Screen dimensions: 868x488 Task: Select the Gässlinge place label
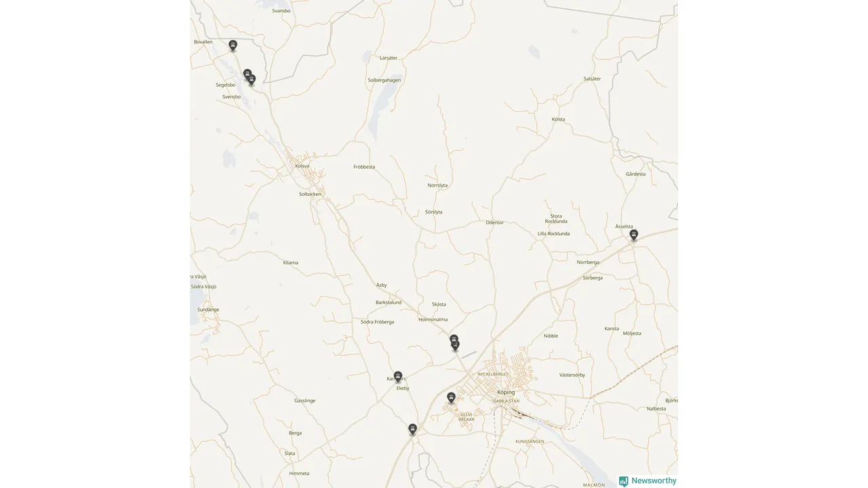coord(304,401)
